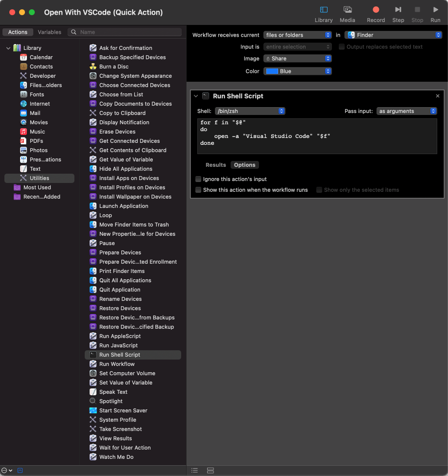Select the Quit All Applications action
Viewport: 448px width, 476px height.
125,280
